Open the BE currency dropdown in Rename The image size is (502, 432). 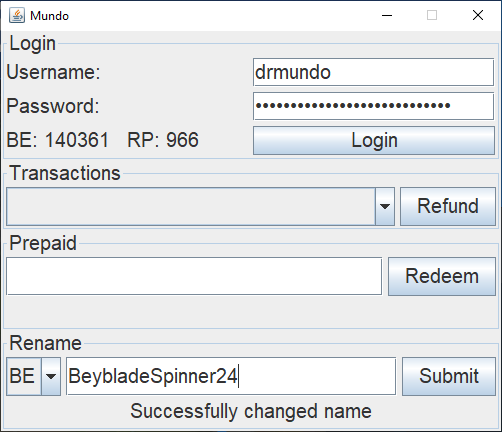click(33, 376)
